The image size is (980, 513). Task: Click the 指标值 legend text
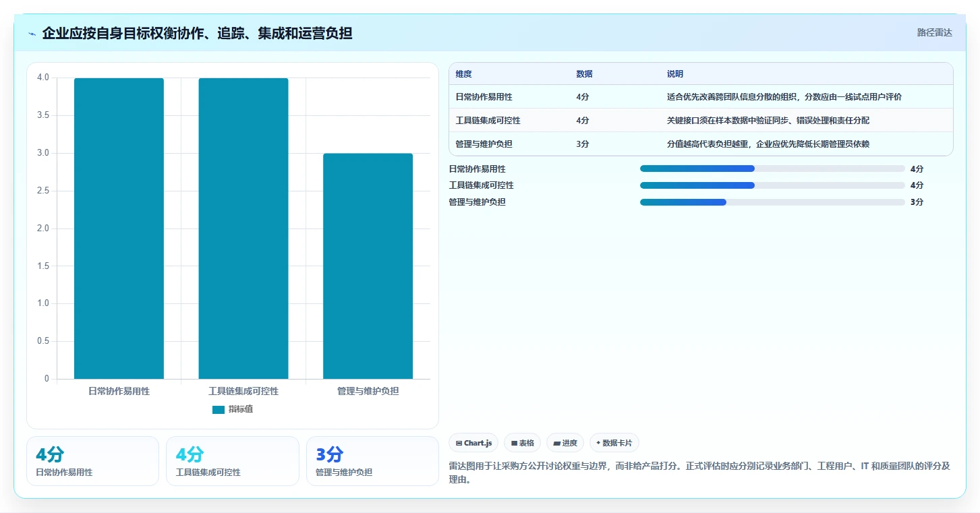click(241, 409)
